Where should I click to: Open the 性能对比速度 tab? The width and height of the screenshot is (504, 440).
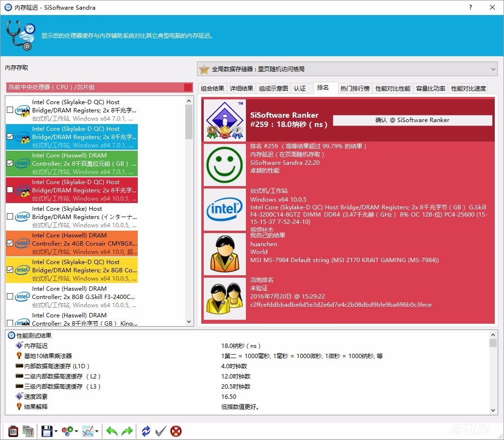coord(468,88)
